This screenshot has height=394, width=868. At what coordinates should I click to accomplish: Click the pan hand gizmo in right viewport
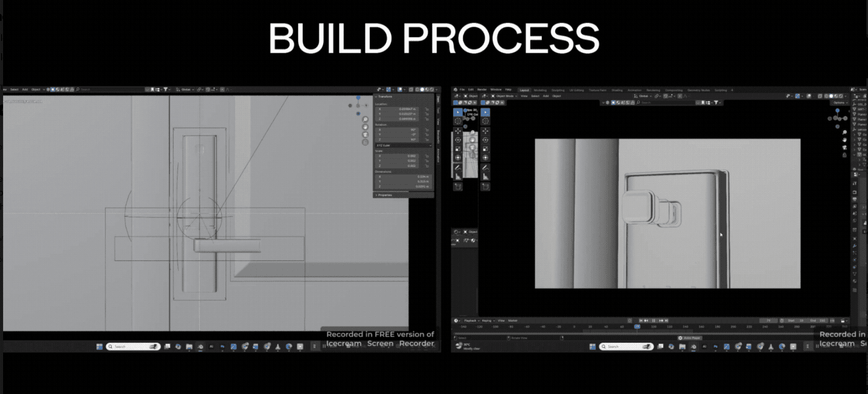(844, 140)
